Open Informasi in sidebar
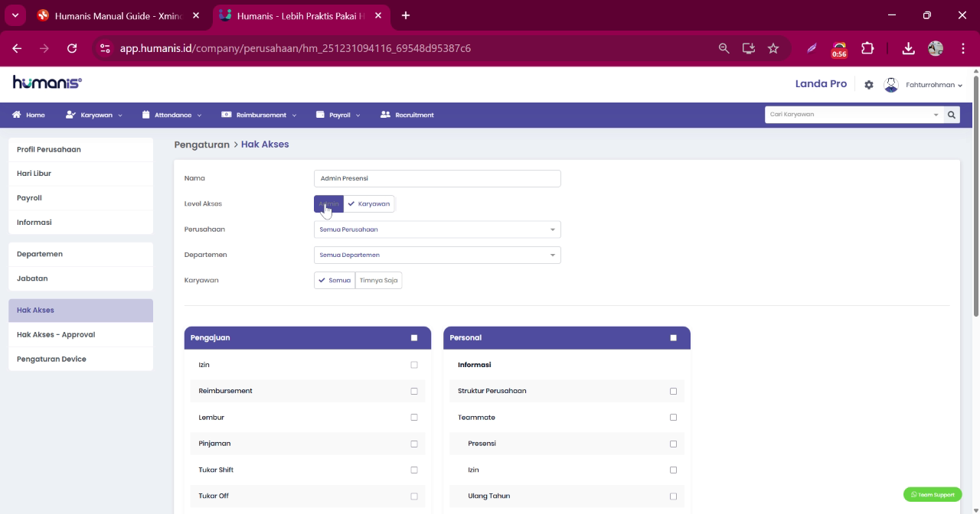 80,223
